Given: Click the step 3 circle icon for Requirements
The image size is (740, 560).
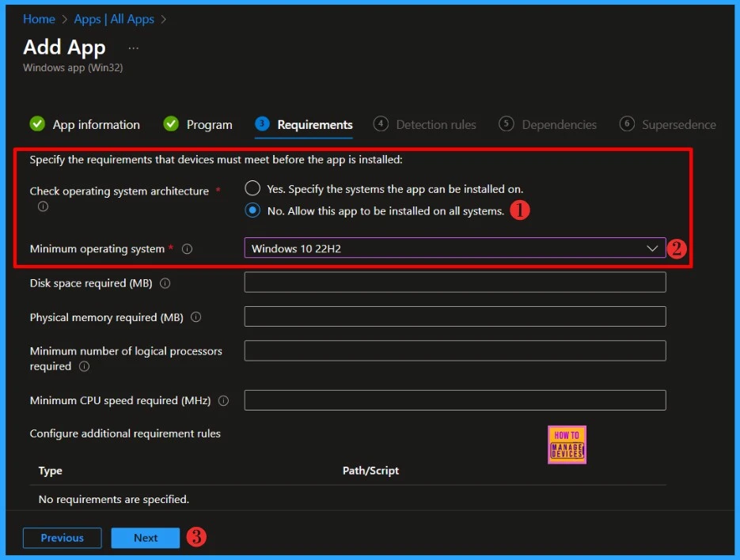Looking at the screenshot, I should (263, 123).
